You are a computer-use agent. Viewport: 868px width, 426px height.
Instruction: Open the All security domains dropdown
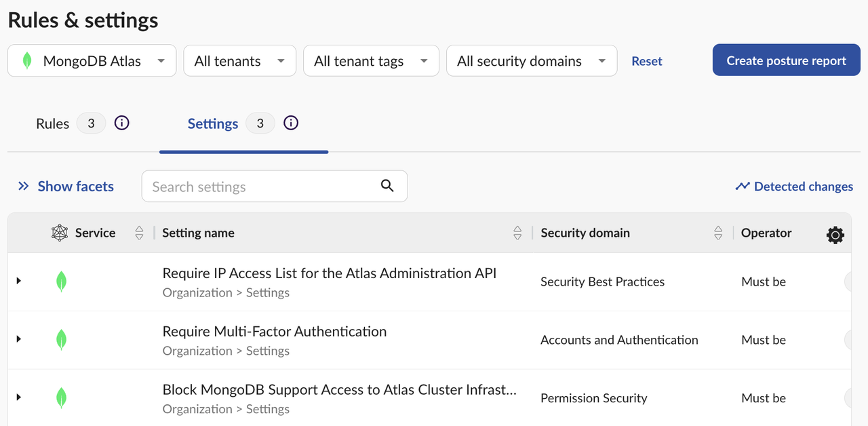531,61
